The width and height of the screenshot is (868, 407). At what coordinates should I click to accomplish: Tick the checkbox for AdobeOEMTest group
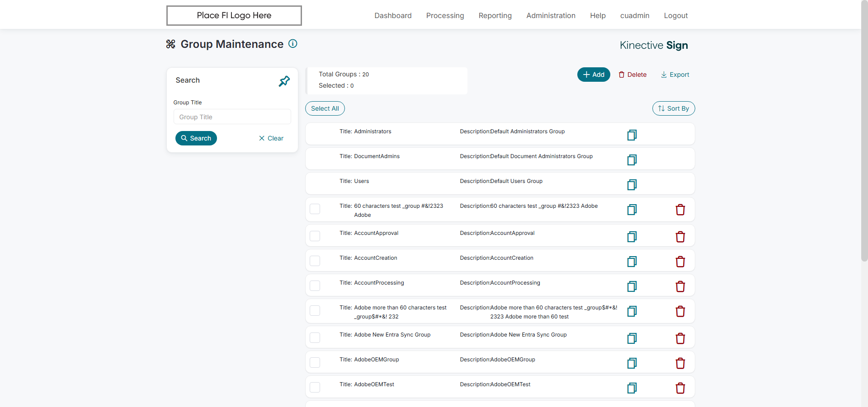315,387
